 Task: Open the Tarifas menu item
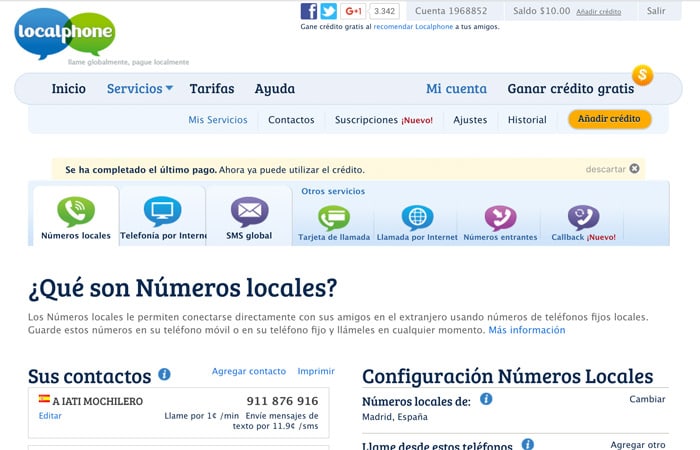(212, 88)
